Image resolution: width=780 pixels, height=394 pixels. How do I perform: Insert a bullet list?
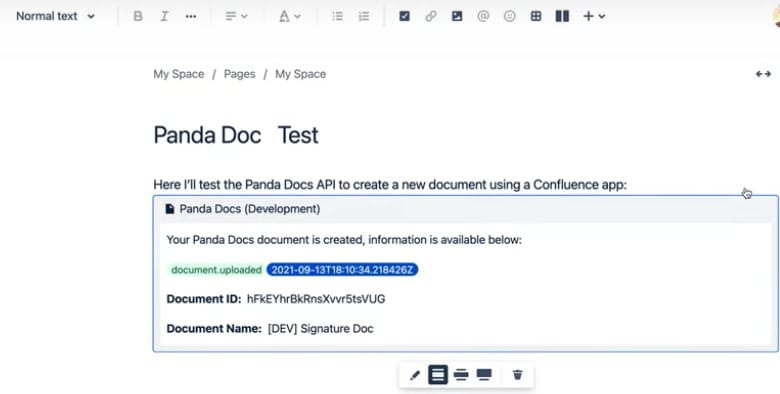click(x=338, y=16)
